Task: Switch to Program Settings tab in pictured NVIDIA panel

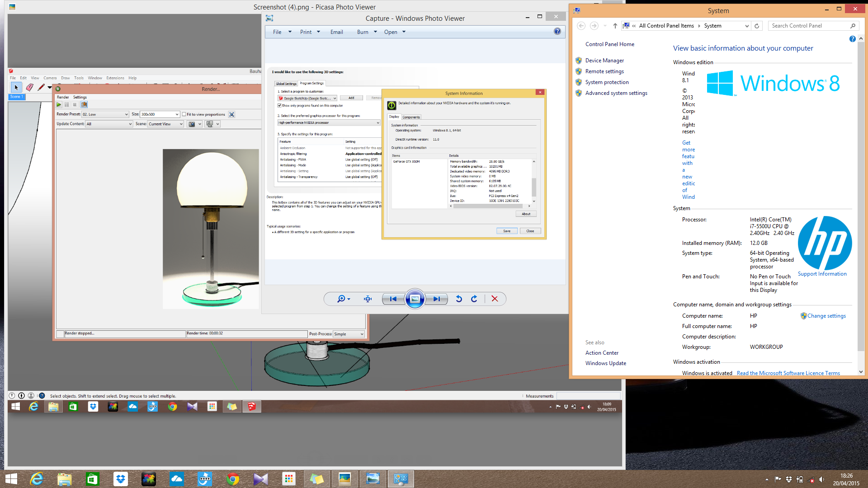Action: pyautogui.click(x=311, y=83)
